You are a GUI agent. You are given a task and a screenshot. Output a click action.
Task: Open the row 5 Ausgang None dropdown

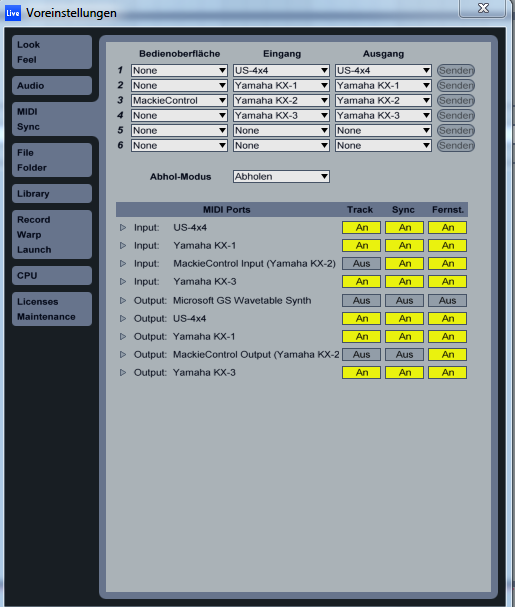pyautogui.click(x=383, y=130)
